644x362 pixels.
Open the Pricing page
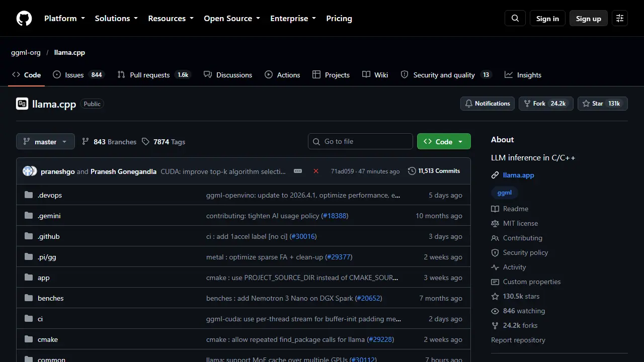click(x=339, y=19)
